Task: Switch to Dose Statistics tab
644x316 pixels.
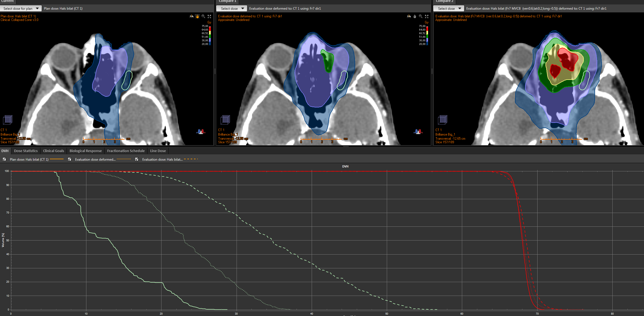Action: tap(26, 151)
